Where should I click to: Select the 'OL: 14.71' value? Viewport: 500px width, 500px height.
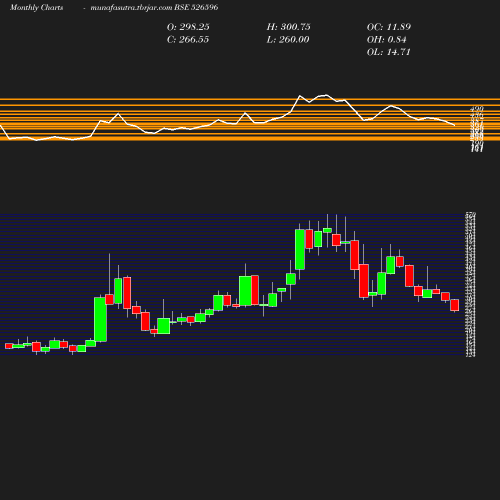389,52
